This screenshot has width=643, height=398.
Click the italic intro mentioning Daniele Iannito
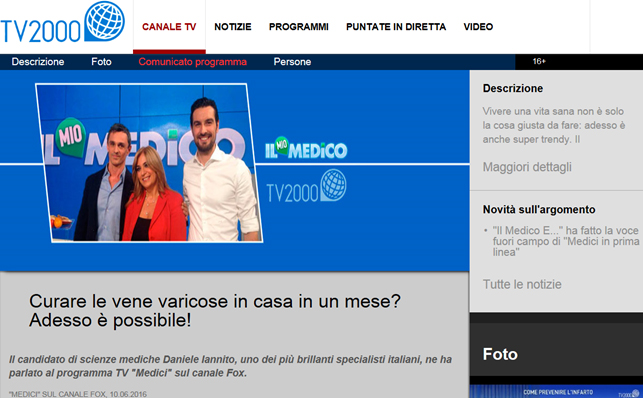point(230,366)
